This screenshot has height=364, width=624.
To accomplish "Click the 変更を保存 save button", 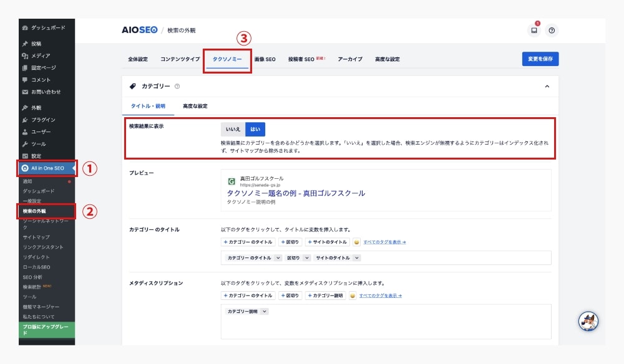I will click(x=539, y=58).
